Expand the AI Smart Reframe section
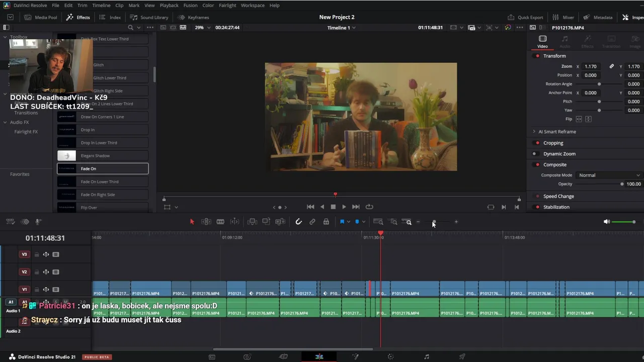The height and width of the screenshot is (362, 644). [x=534, y=132]
